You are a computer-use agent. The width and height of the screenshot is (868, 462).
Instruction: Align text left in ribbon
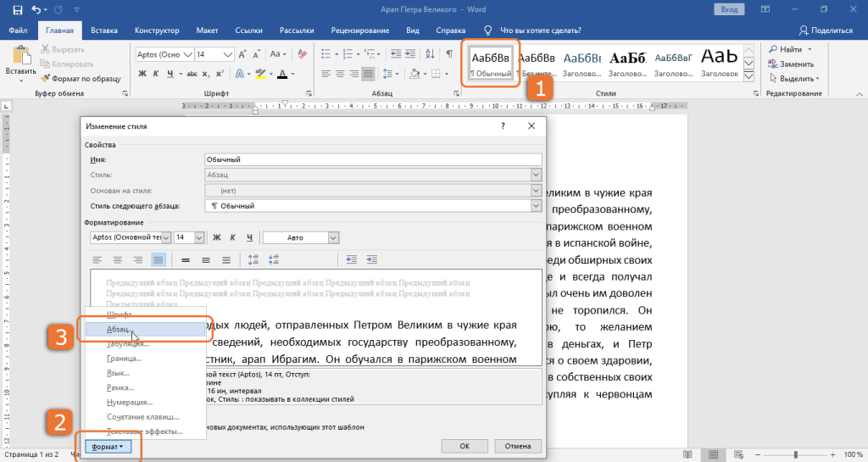tap(326, 74)
